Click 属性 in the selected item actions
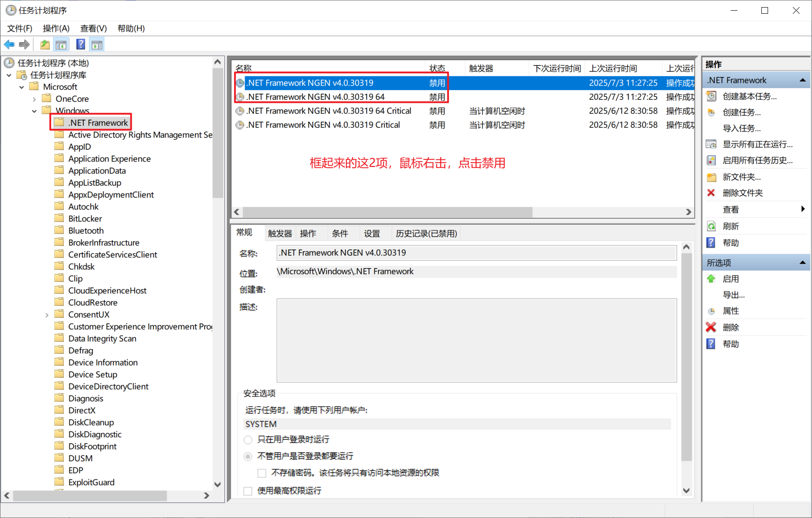The image size is (812, 518). pyautogui.click(x=731, y=311)
